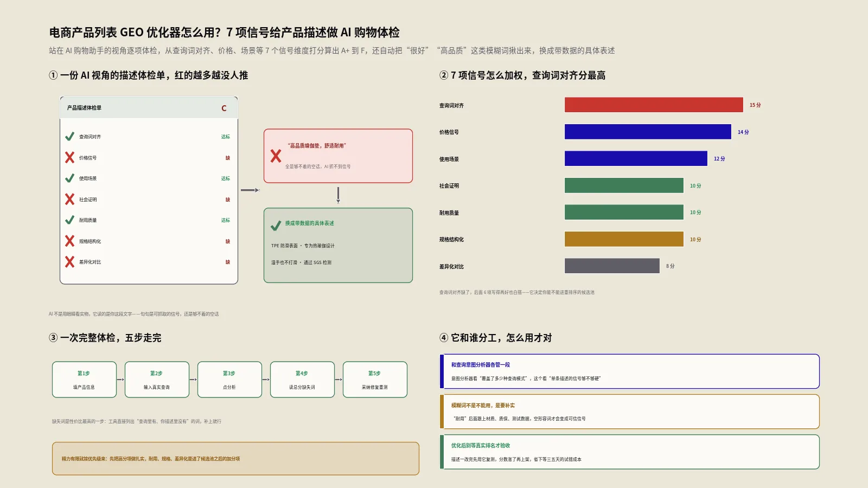Click the caption starting 查询词对齐缺了
The image size is (868, 488).
click(516, 292)
